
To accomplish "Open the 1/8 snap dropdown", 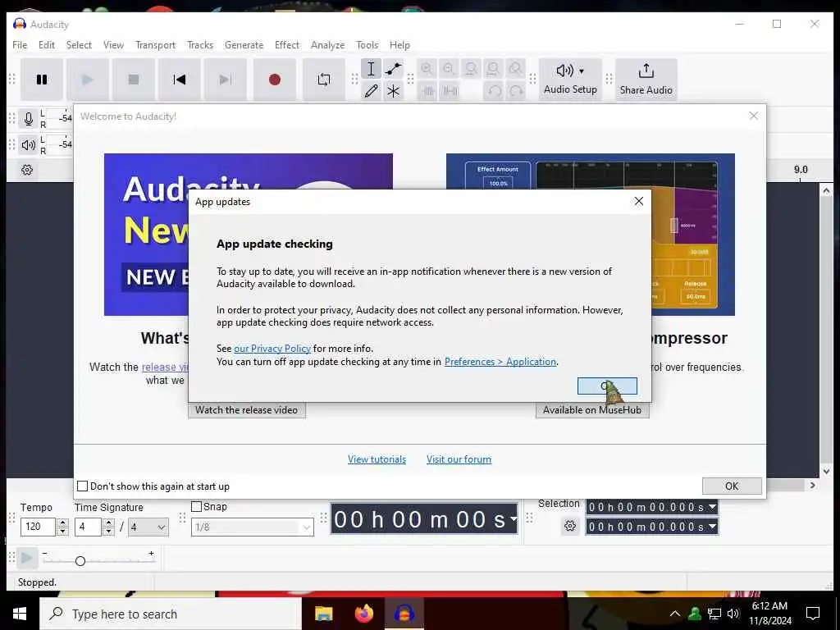I will click(x=253, y=527).
